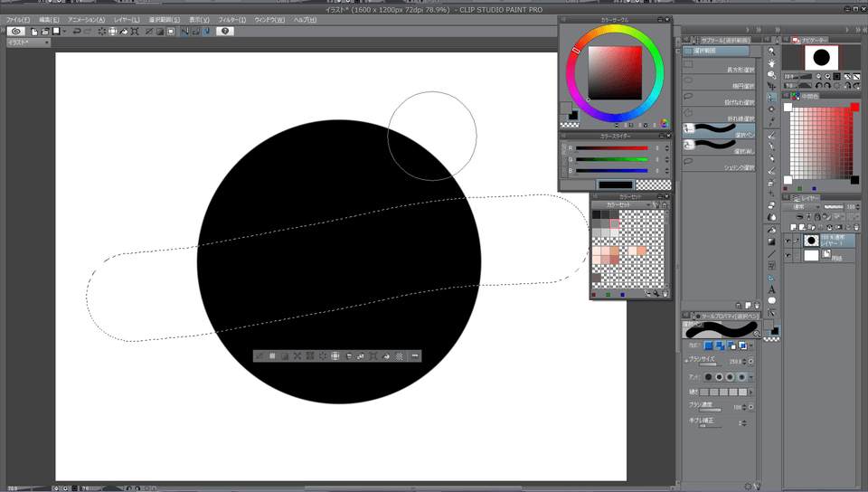Select the Hand move tool

771,62
